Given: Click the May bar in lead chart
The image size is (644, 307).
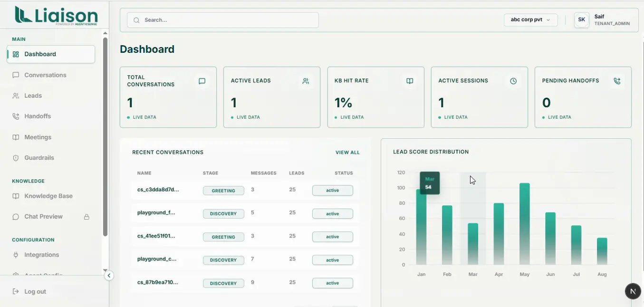Looking at the screenshot, I should point(525,224).
